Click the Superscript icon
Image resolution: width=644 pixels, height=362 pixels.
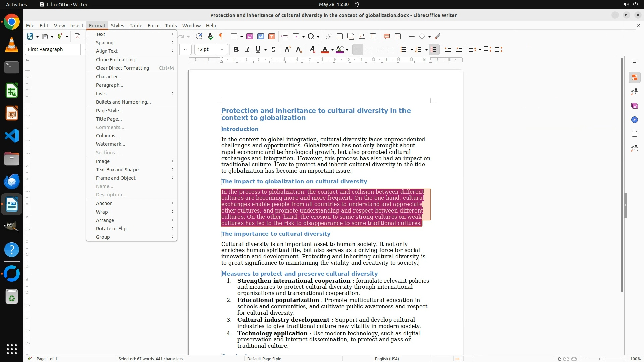point(287,49)
